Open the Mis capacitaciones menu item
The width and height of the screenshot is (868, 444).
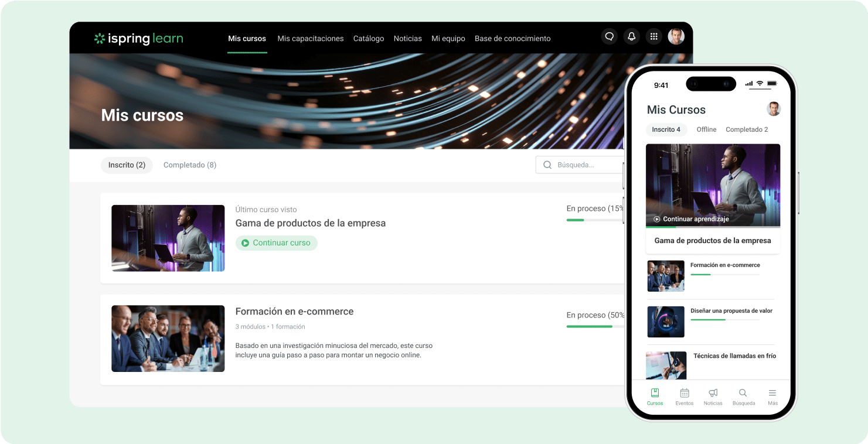tap(311, 38)
